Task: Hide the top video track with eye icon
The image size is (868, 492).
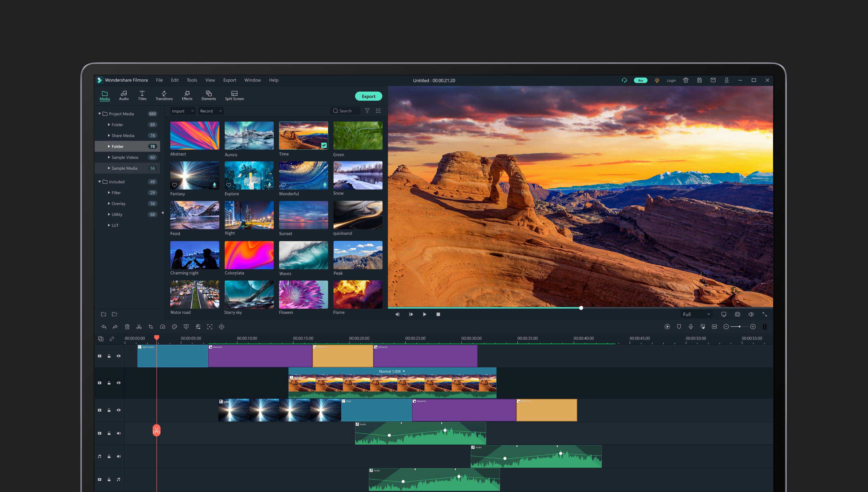Action: coord(119,356)
